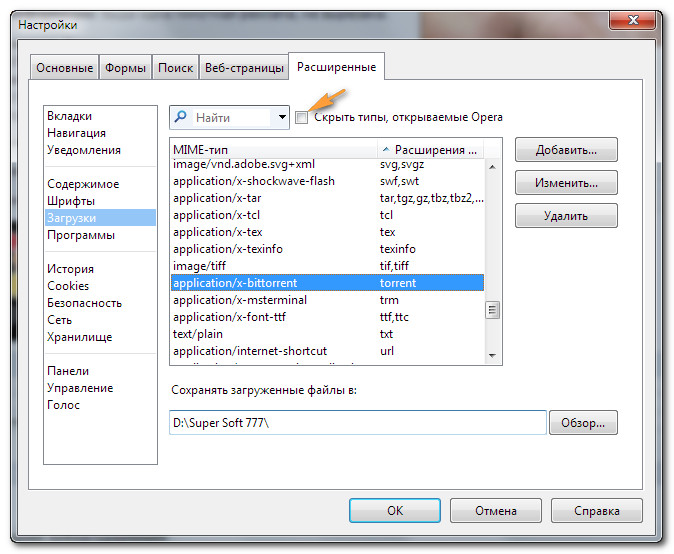Switch to the Формы tab

(125, 68)
